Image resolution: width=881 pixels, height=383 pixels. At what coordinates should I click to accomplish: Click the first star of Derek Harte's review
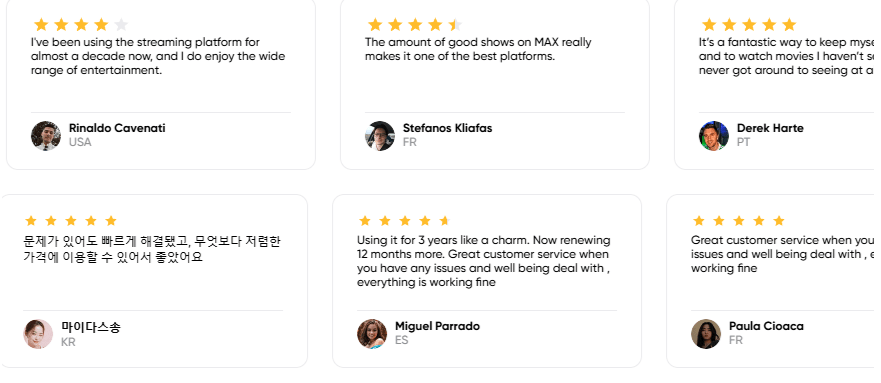click(709, 25)
